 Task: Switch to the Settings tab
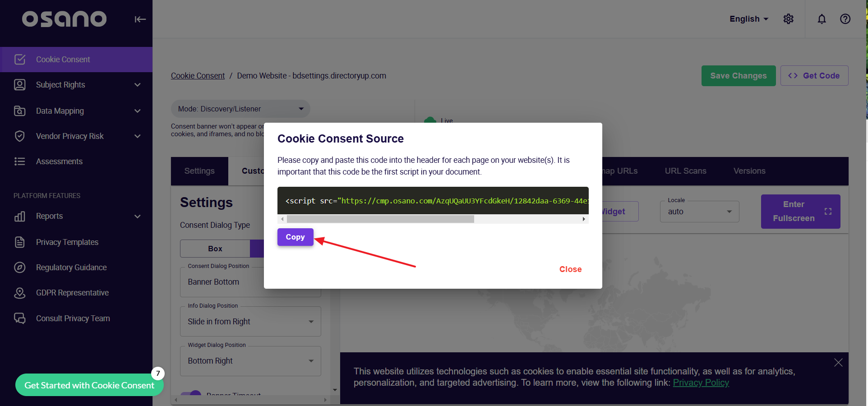click(199, 171)
